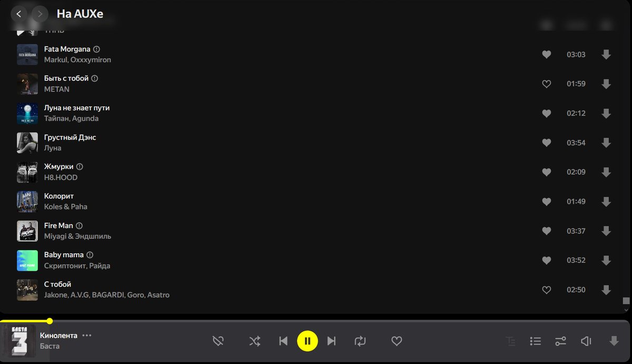Screen dimensions: 632x364
Task: Dislike the playing track with broken heart
Action: tap(218, 341)
